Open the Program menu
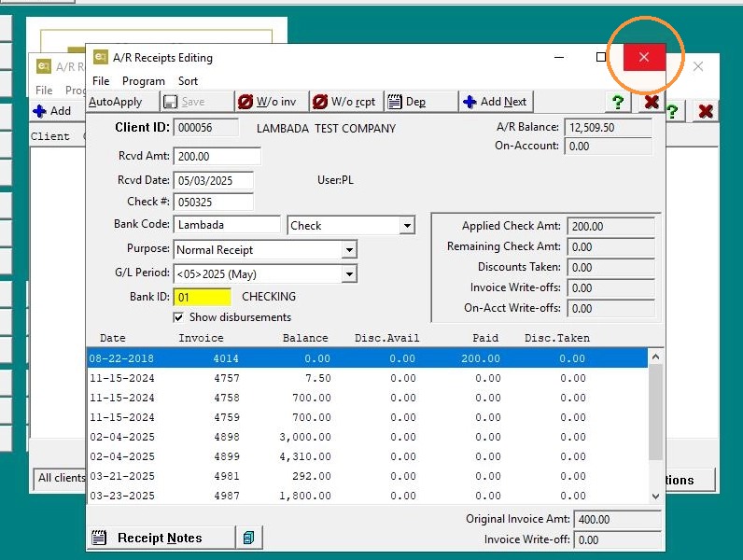Screen dimensions: 743x560 tap(144, 81)
